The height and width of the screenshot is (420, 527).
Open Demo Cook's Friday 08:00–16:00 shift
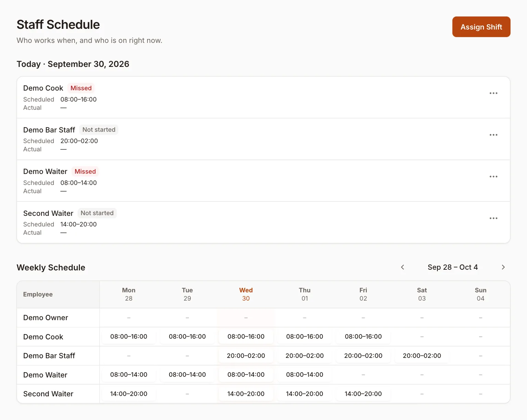coord(363,337)
